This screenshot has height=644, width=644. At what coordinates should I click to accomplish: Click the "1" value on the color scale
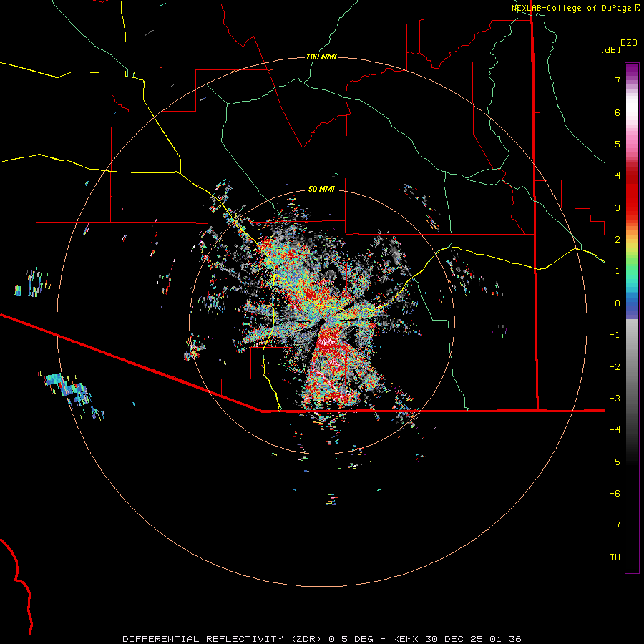pos(618,271)
